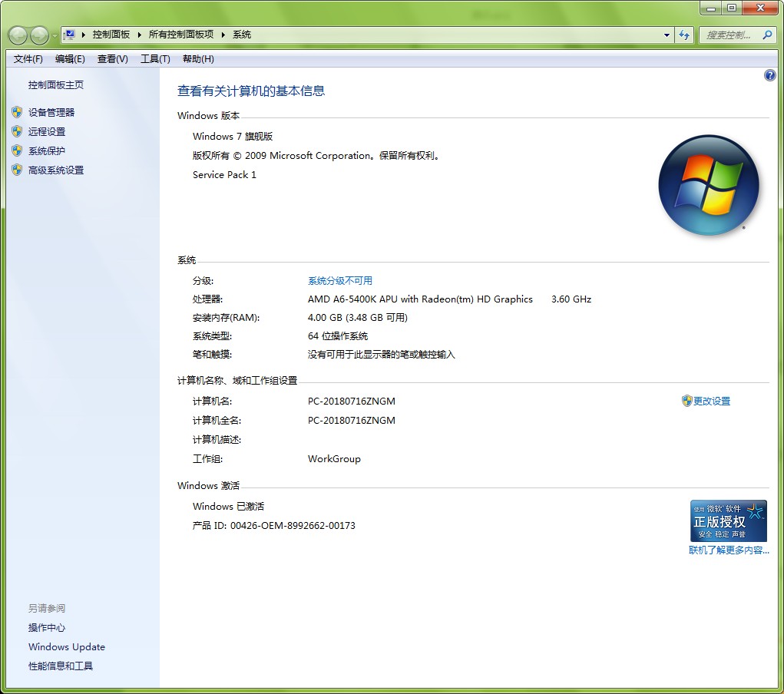
Task: Go back with the Back arrow button
Action: click(18, 35)
